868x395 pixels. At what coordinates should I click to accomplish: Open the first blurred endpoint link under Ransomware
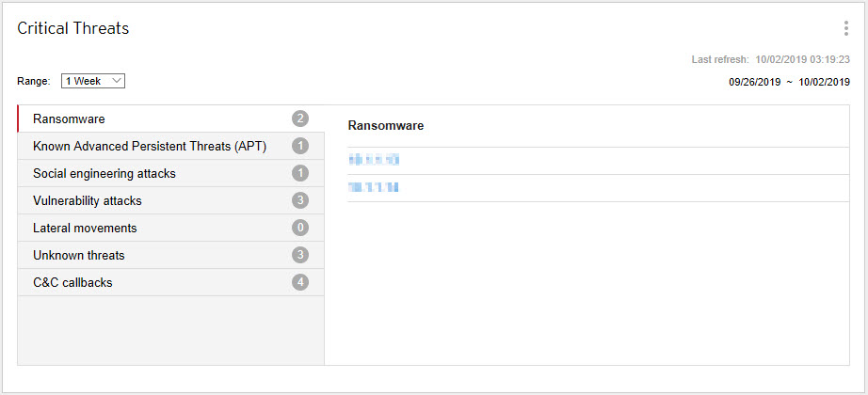click(x=374, y=160)
